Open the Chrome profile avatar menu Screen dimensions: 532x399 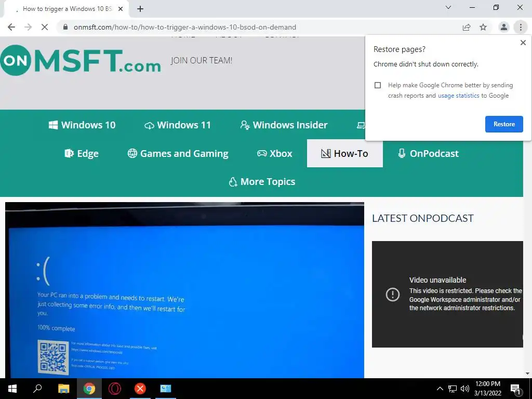[x=504, y=27]
